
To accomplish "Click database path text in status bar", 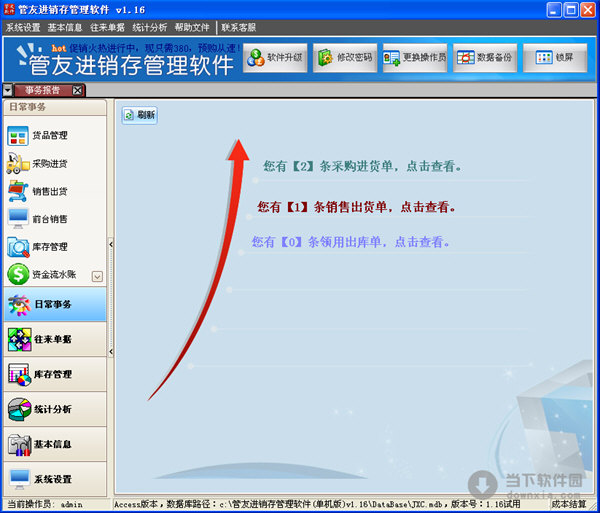I will [x=317, y=505].
